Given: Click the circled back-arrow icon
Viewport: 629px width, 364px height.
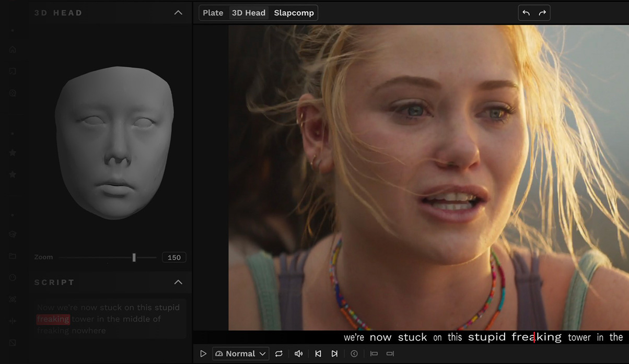Looking at the screenshot, I should (354, 354).
